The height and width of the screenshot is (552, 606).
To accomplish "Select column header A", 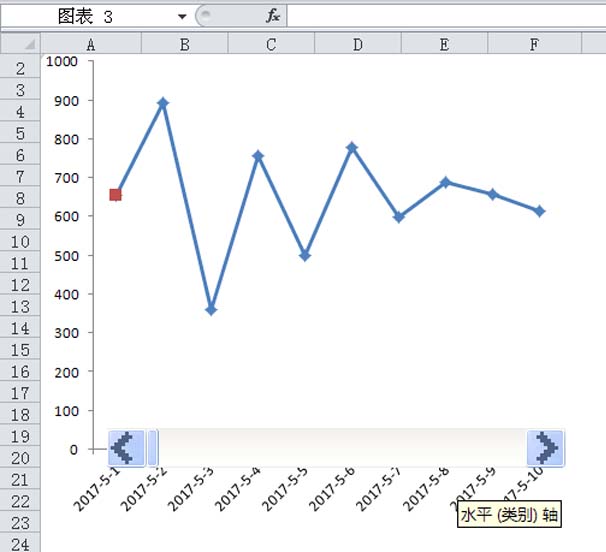I will [x=91, y=44].
